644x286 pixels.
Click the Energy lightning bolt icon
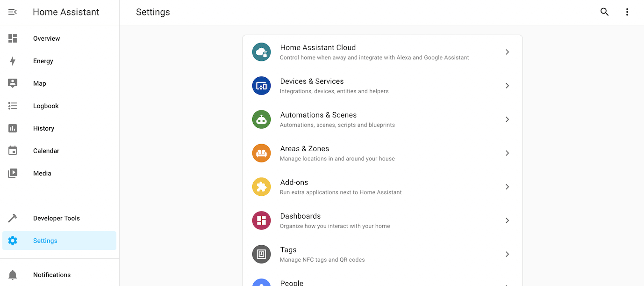coord(12,61)
